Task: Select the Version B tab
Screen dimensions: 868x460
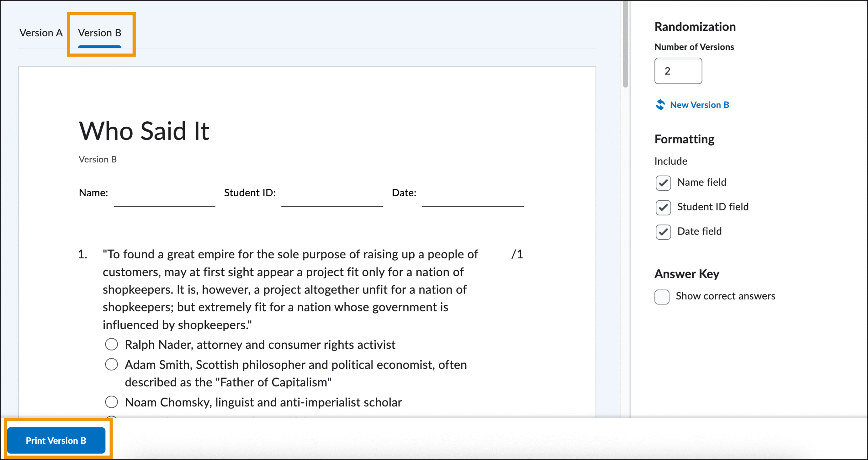Action: (99, 33)
